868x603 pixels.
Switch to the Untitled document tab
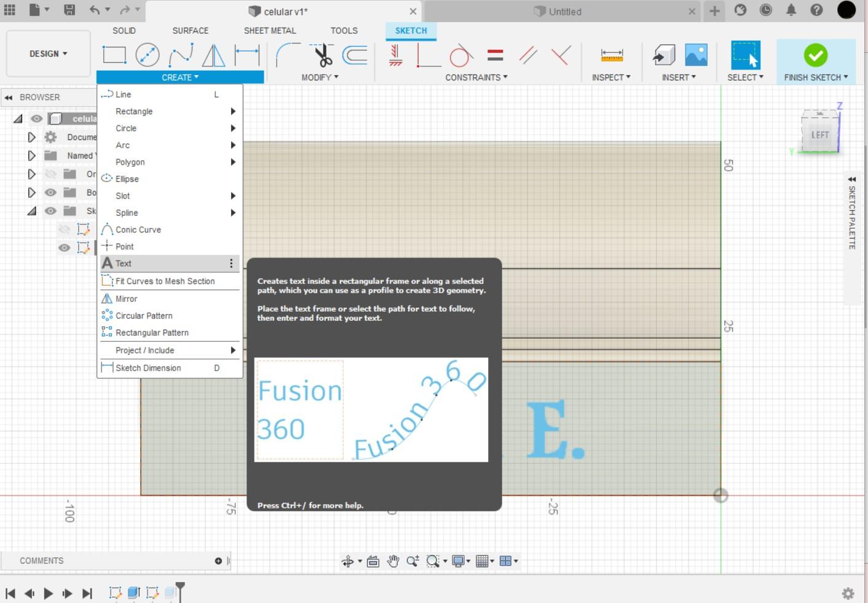564,11
